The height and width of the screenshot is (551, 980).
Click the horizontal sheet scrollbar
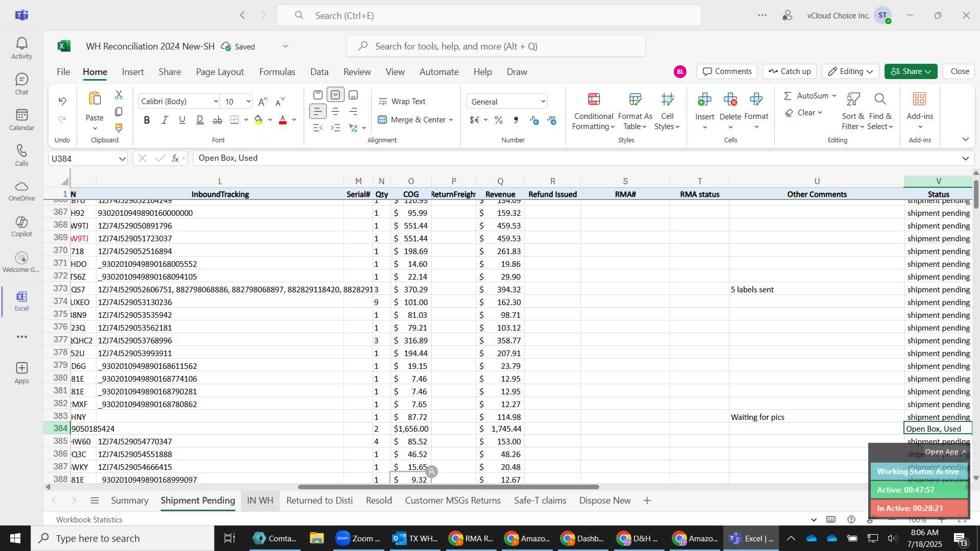448,487
